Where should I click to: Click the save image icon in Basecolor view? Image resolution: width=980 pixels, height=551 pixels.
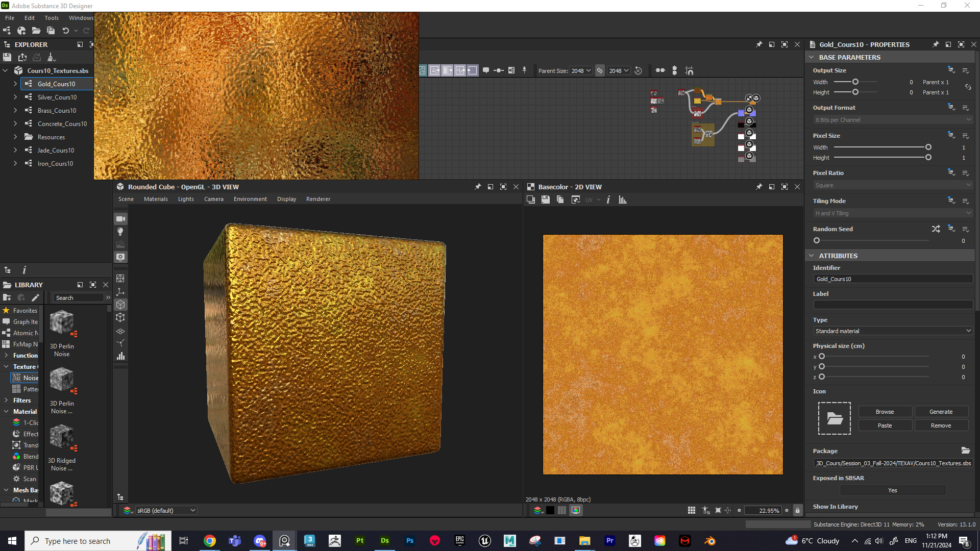tap(546, 199)
